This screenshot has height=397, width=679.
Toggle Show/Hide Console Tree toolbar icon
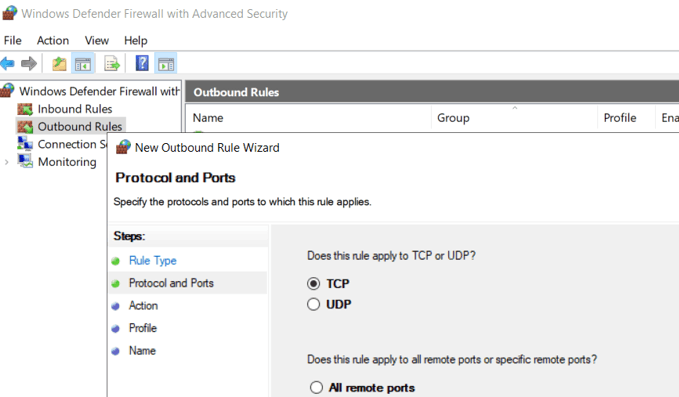point(83,64)
